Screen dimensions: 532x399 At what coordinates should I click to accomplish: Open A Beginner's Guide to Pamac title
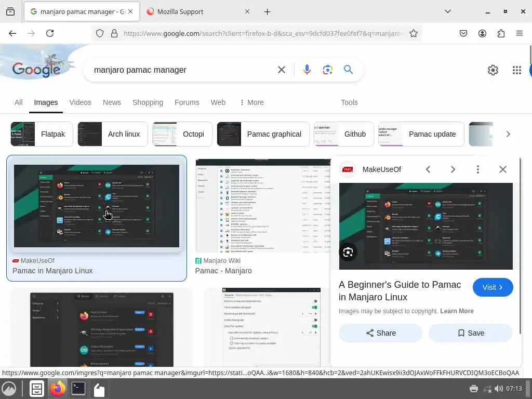pyautogui.click(x=400, y=291)
